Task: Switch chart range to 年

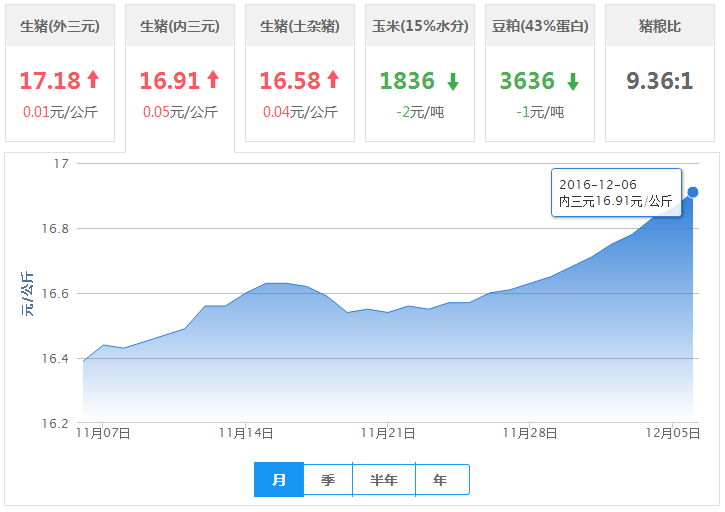Action: coord(442,480)
